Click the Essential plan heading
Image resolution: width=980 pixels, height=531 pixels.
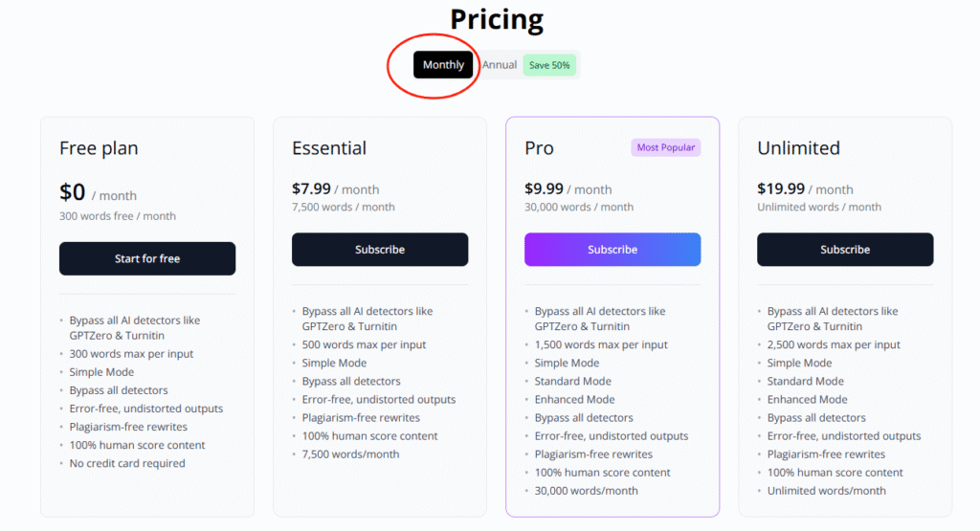coord(329,148)
